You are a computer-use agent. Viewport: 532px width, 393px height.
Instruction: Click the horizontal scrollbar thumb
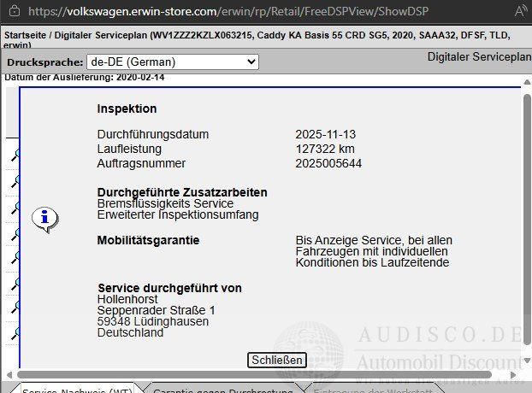tap(257, 374)
